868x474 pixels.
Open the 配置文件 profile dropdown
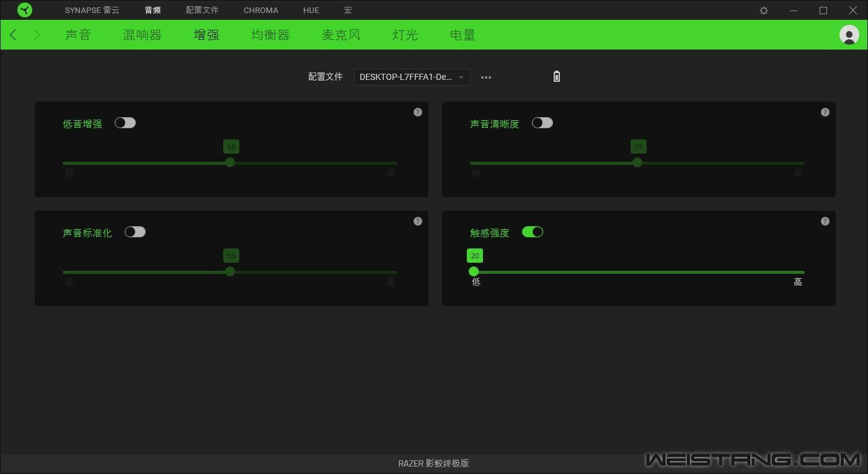point(412,77)
